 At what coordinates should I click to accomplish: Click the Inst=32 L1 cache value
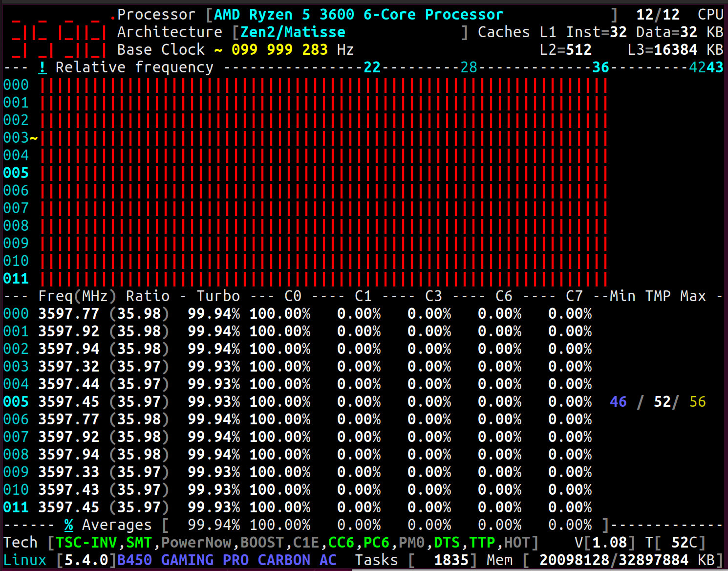[x=596, y=32]
